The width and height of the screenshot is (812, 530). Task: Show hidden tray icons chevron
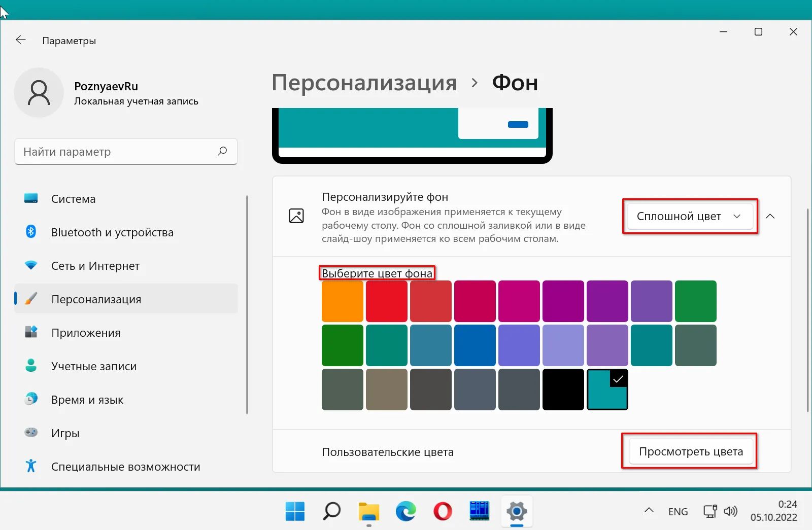coord(649,511)
